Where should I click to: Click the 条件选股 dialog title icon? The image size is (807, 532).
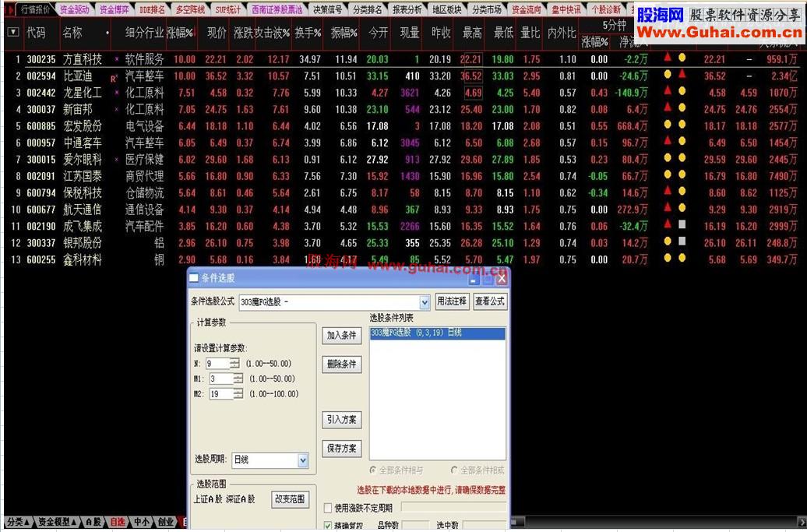click(194, 278)
